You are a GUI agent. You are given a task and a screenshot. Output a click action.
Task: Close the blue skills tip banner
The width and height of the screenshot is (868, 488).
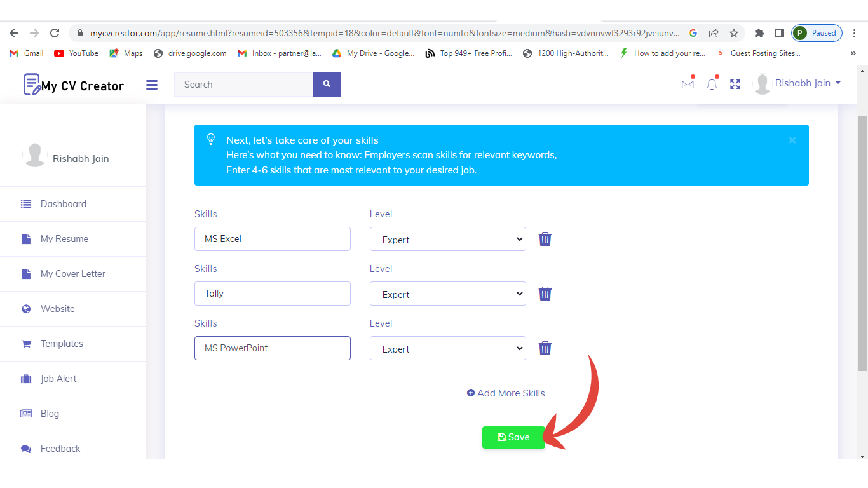coord(792,140)
